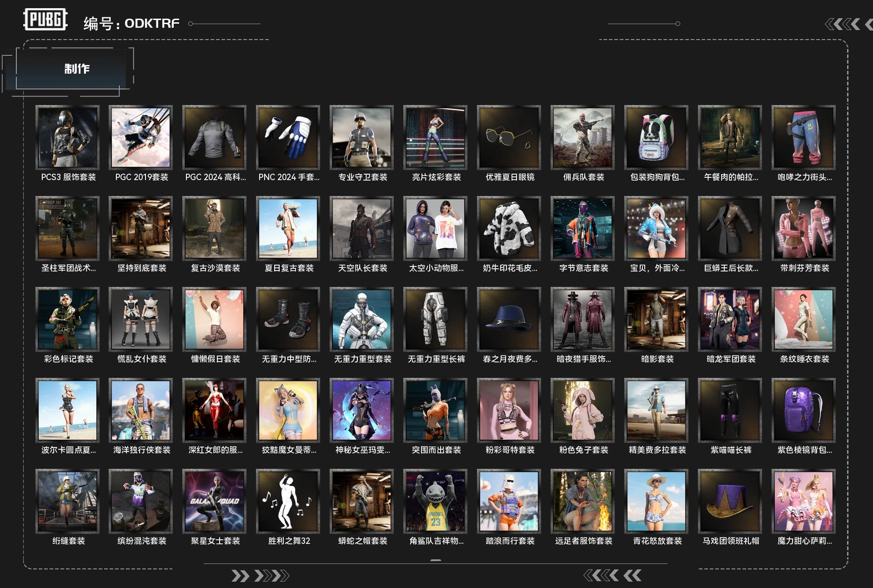The height and width of the screenshot is (588, 873).
Task: Click the 圣柱军团战术 label
Action: coord(68,268)
